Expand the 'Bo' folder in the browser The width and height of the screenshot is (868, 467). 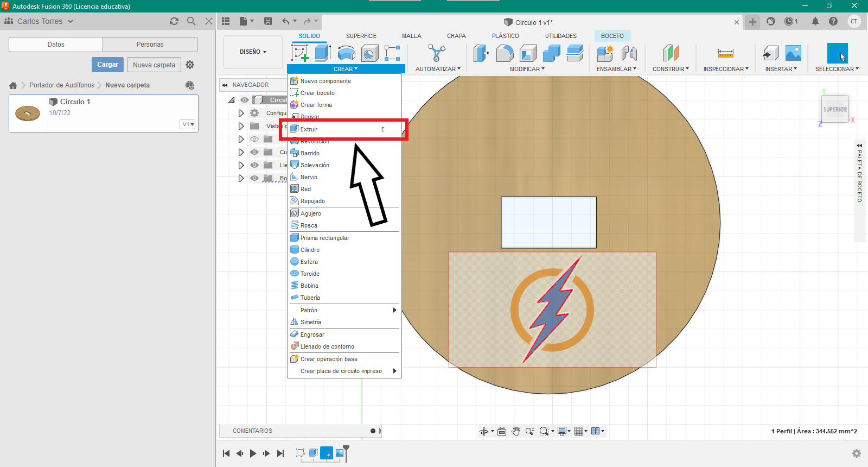tap(241, 178)
